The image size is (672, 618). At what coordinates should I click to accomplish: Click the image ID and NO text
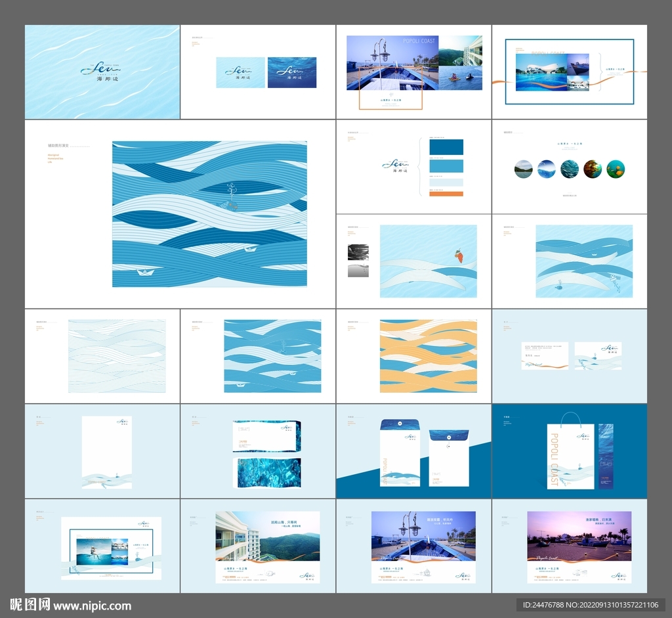click(590, 605)
